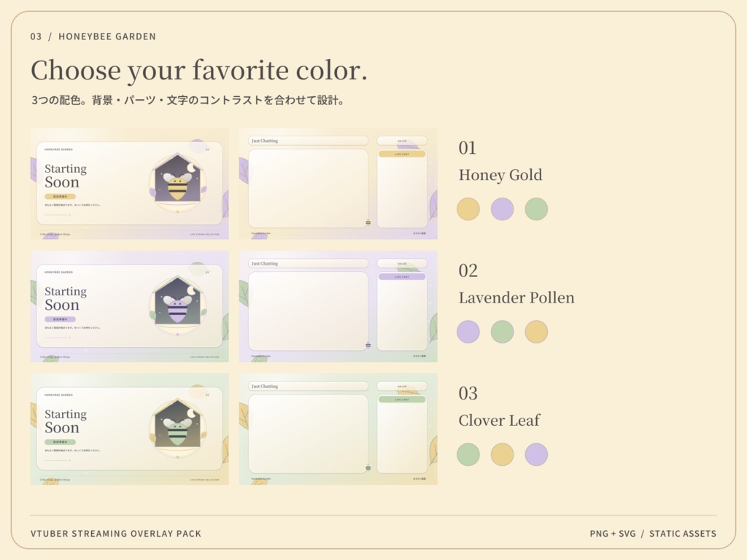Select the green swatch under Honey Gold

pos(536,209)
